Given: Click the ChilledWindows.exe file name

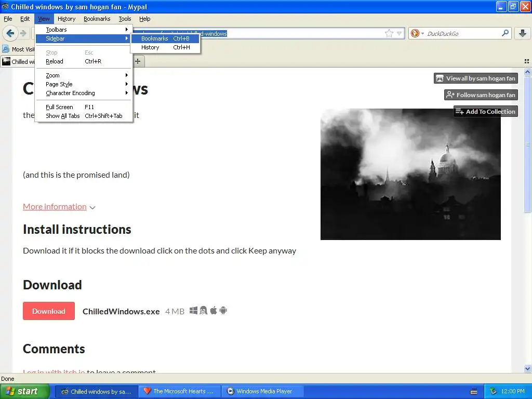Looking at the screenshot, I should click(x=121, y=311).
